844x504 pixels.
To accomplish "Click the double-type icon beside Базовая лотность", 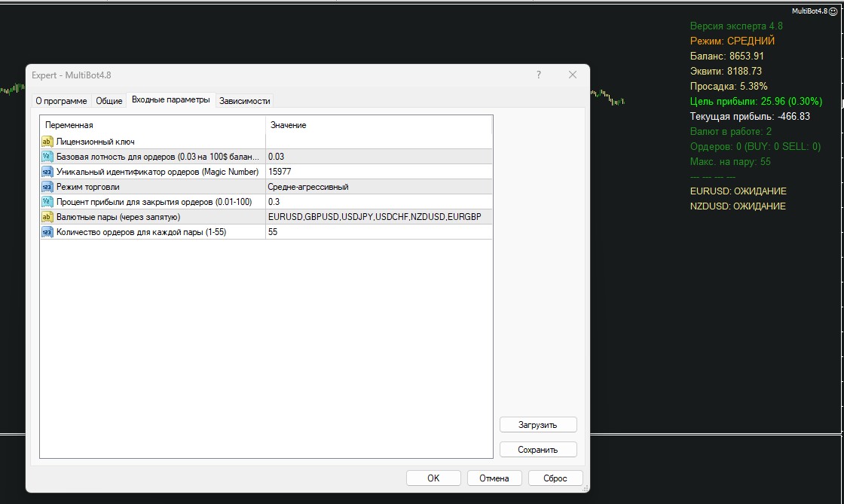I will coord(47,157).
